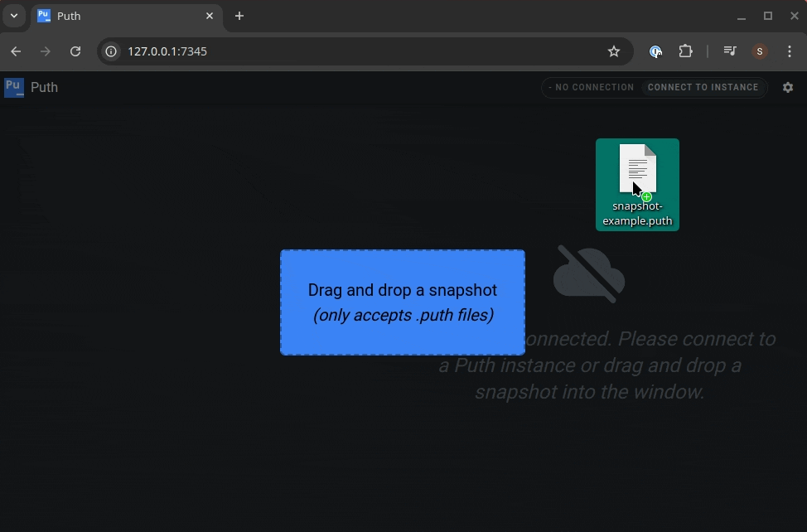Open the Puth settings gear
807x532 pixels.
point(788,87)
